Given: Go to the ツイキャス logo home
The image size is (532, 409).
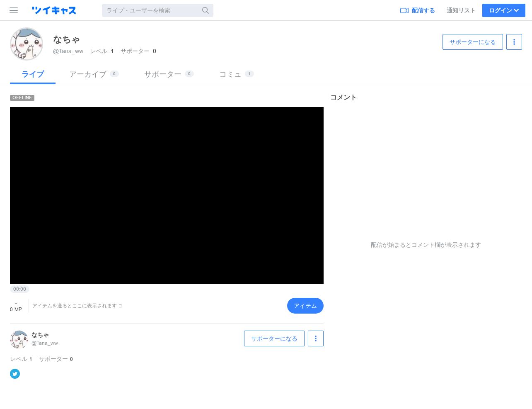Looking at the screenshot, I should point(54,10).
